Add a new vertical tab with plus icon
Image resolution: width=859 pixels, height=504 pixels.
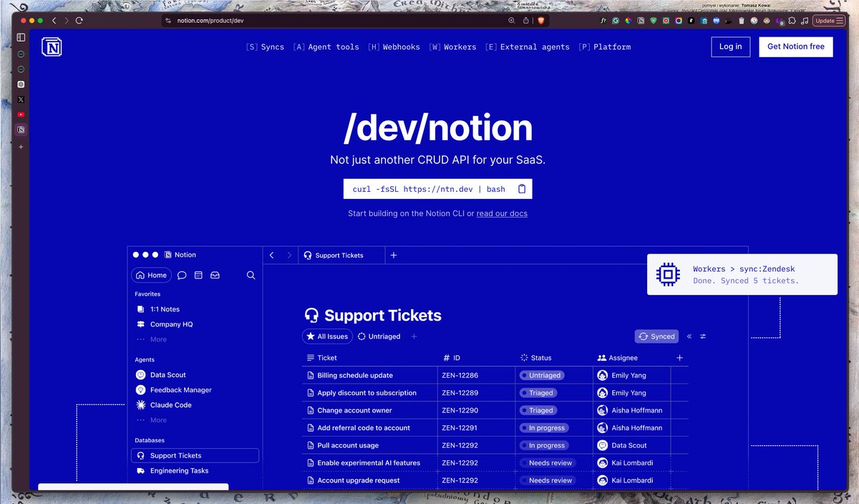(x=21, y=147)
